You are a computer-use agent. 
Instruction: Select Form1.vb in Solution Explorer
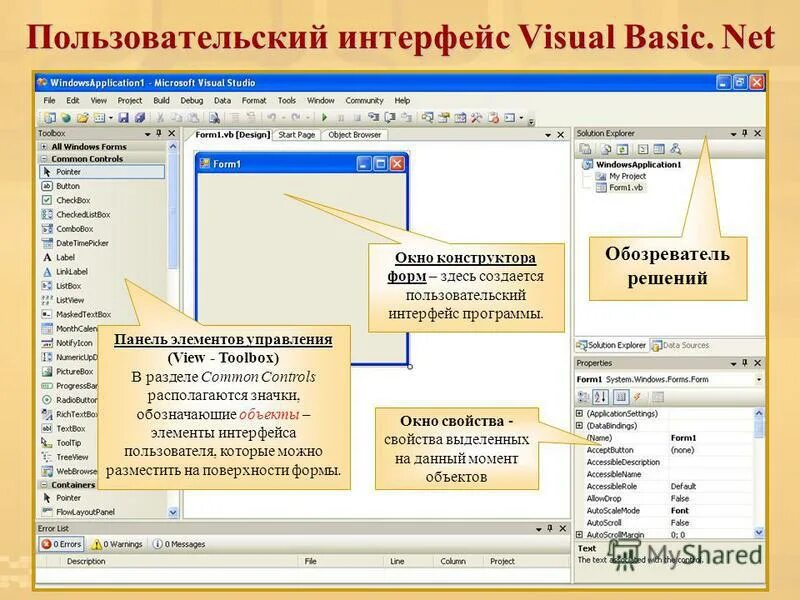[x=626, y=188]
